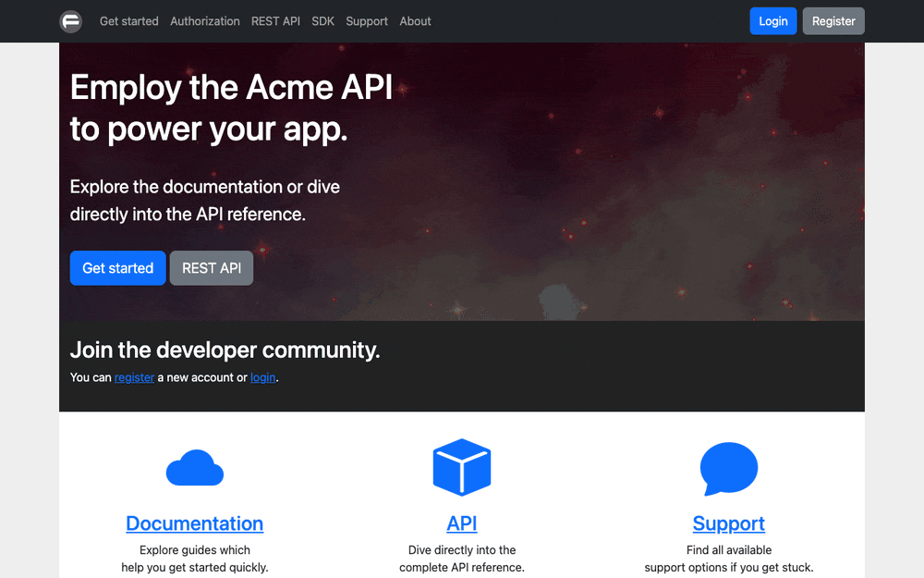Click the Acme logo in the navbar
The height and width of the screenshot is (578, 924).
pos(71,21)
